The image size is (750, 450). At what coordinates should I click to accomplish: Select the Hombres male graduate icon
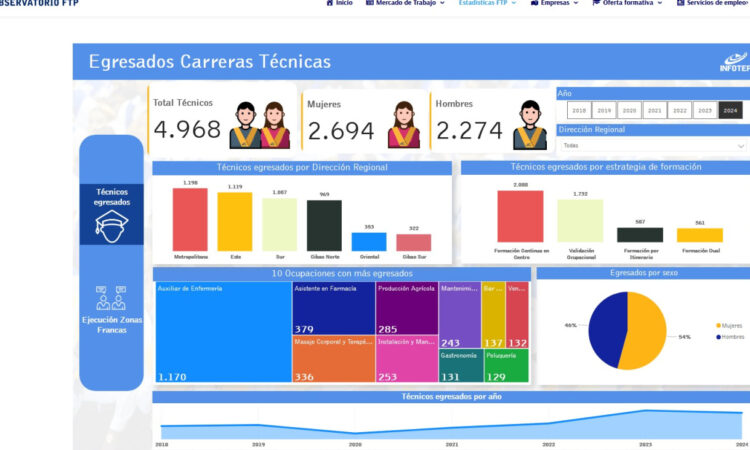coord(529,125)
